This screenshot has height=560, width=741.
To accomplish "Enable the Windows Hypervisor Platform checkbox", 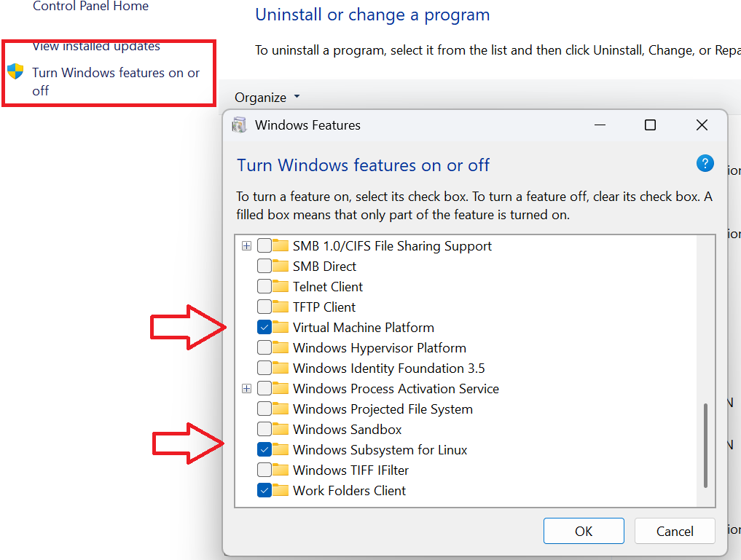I will click(x=264, y=348).
